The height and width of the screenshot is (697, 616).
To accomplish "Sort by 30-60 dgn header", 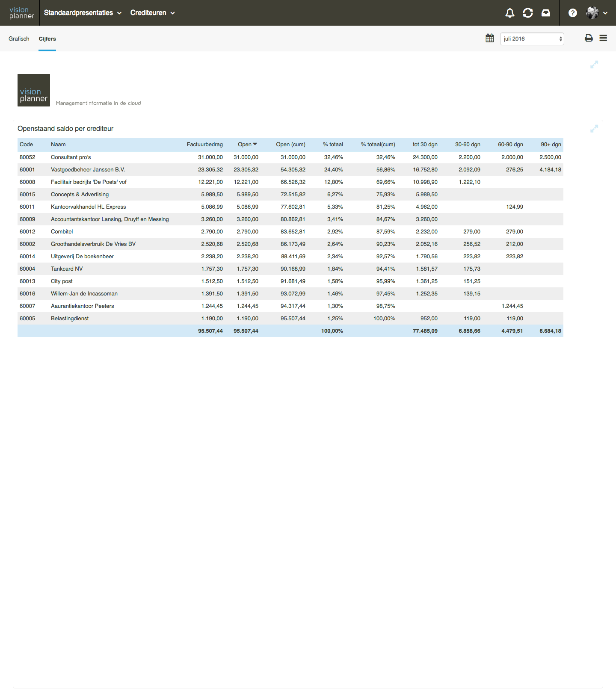I will click(468, 145).
